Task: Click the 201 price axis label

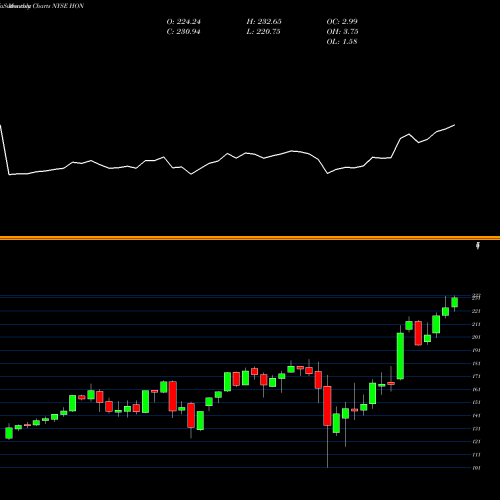Action: [x=476, y=337]
